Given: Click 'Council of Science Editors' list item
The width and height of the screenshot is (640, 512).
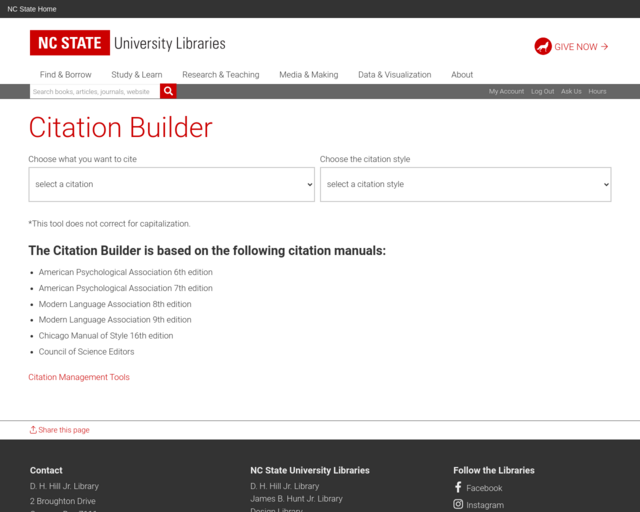Looking at the screenshot, I should [x=87, y=352].
